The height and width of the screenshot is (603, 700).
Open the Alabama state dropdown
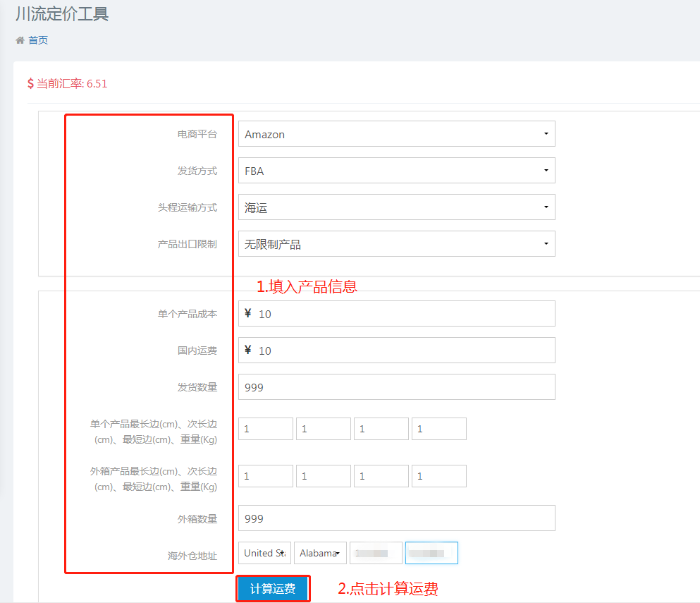[x=320, y=553]
